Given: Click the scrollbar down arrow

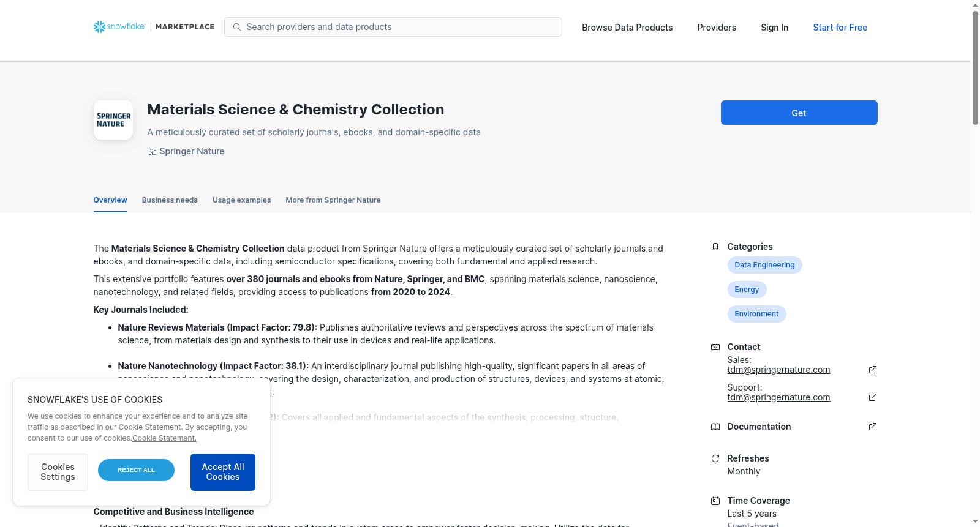Looking at the screenshot, I should coord(975,522).
